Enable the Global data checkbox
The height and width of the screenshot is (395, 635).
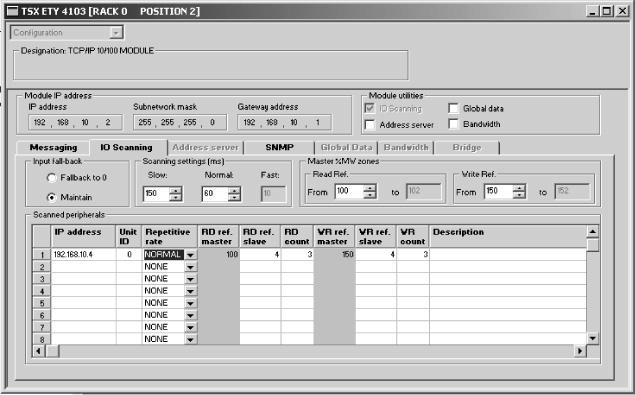453,108
